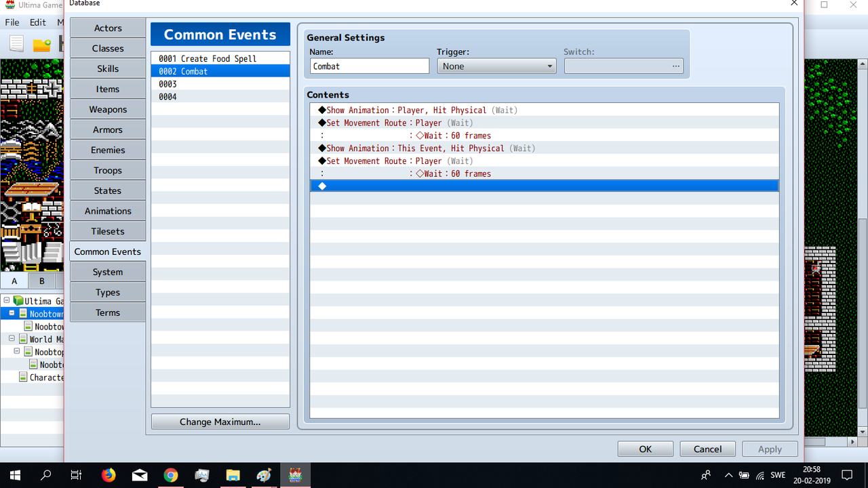Open Task View from the taskbar

[x=77, y=475]
